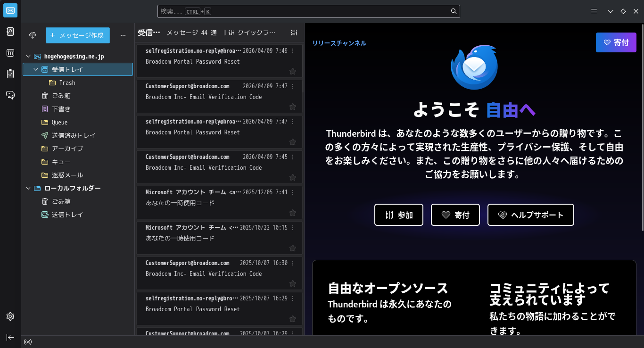The image size is (644, 348).
Task: Open the Tasks space
Action: click(x=10, y=74)
